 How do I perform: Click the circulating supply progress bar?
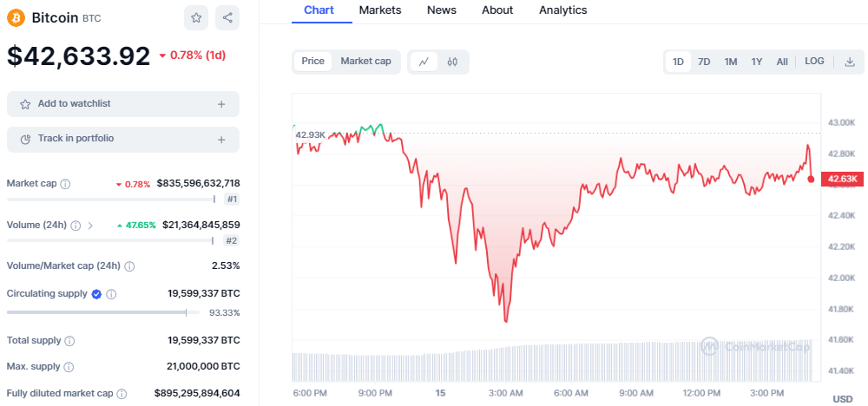coord(95,312)
